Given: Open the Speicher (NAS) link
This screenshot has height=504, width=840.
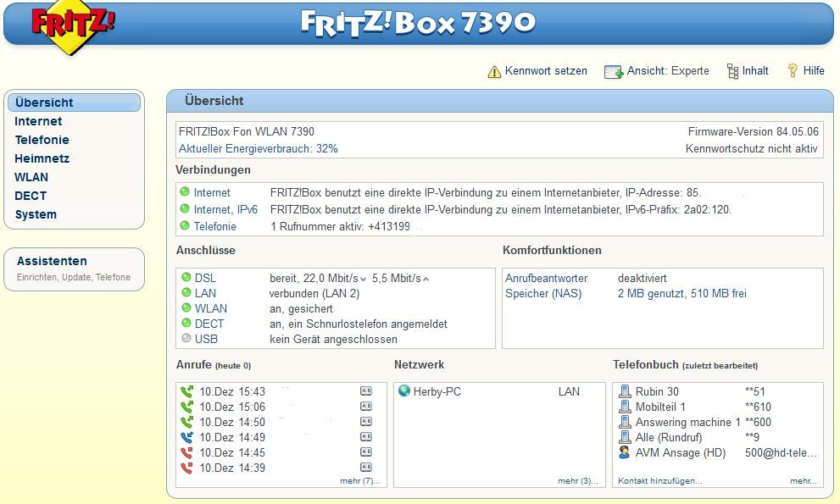Looking at the screenshot, I should [x=543, y=293].
